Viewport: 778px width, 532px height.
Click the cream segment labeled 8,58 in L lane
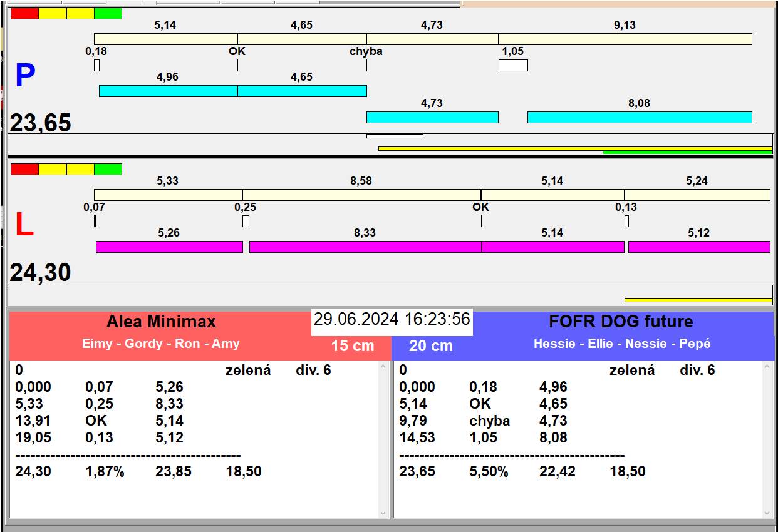pyautogui.click(x=361, y=195)
